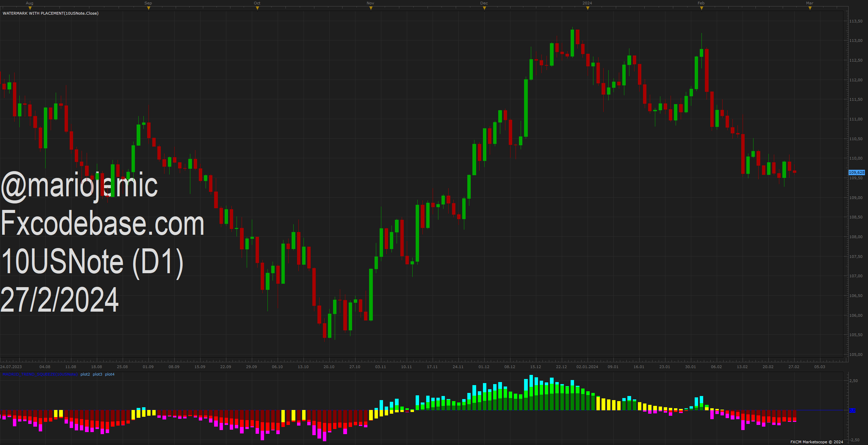This screenshot has height=445, width=868.
Task: Click the plot3 label
Action: click(x=98, y=374)
